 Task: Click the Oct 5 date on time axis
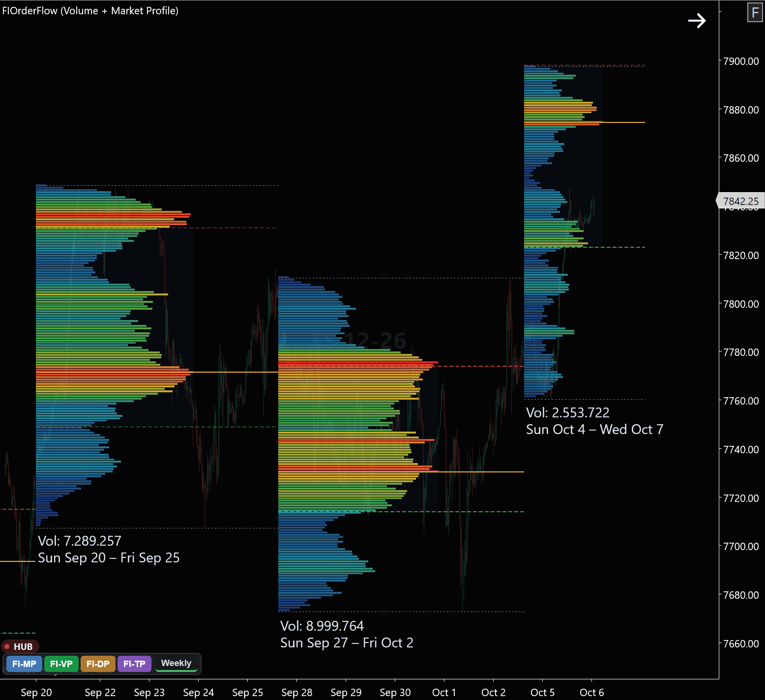click(543, 692)
